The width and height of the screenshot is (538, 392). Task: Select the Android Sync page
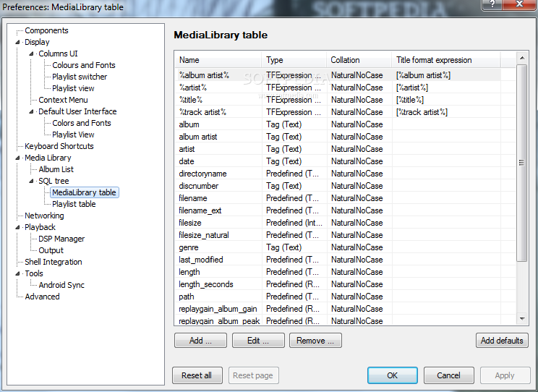click(61, 285)
